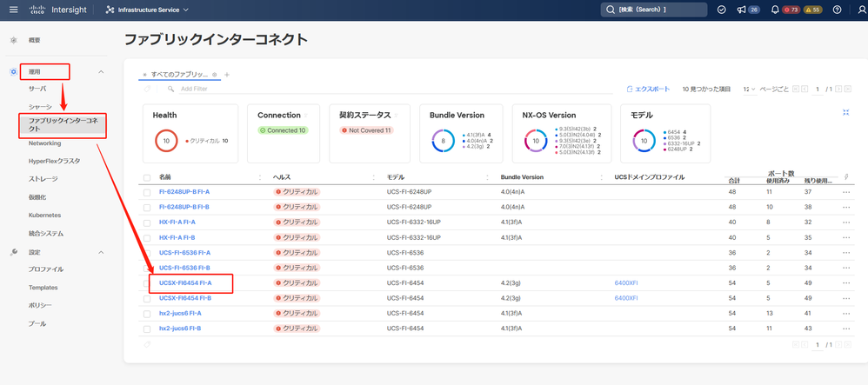Screen dimensions: 868x385
Task: Open the 契約ステータス widget filter icon
Action: point(397,116)
